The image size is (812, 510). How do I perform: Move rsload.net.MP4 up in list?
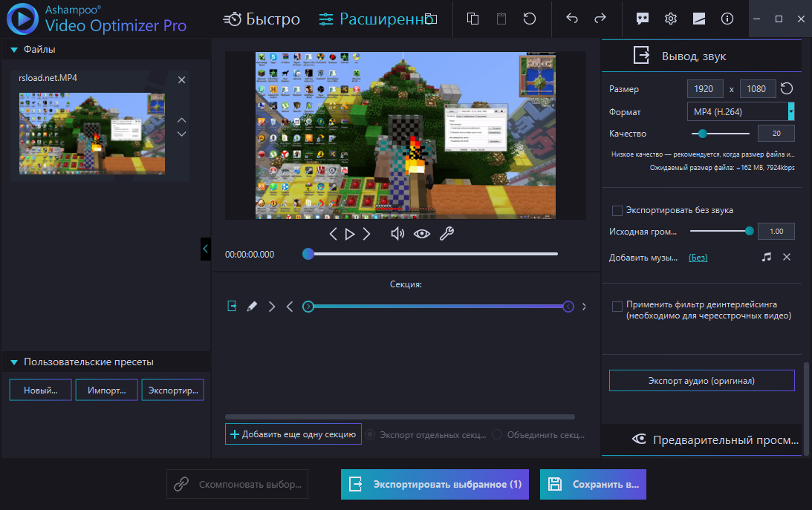click(182, 120)
